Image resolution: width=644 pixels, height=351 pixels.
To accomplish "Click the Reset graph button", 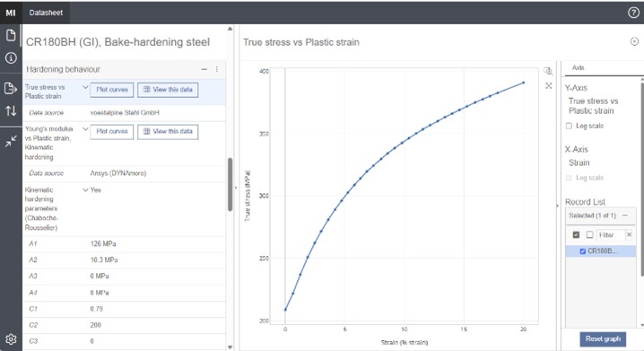I will pos(603,339).
